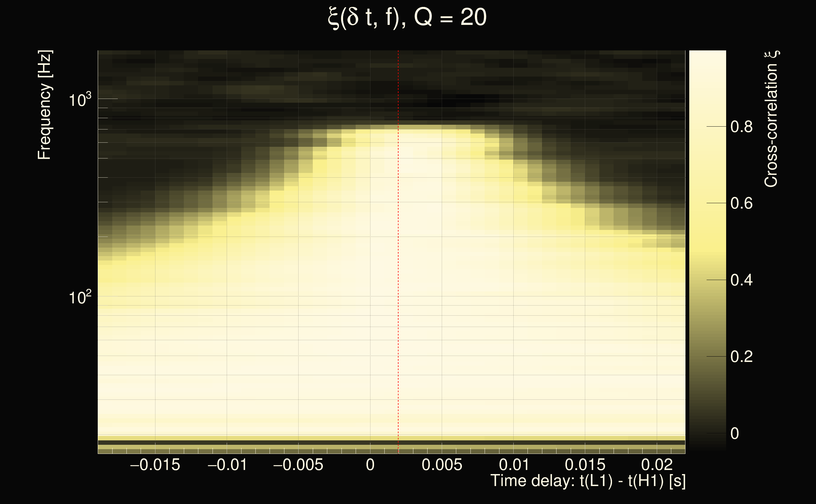This screenshot has width=816, height=504.
Task: Click the –0.01 x-axis tick label
Action: point(227,465)
